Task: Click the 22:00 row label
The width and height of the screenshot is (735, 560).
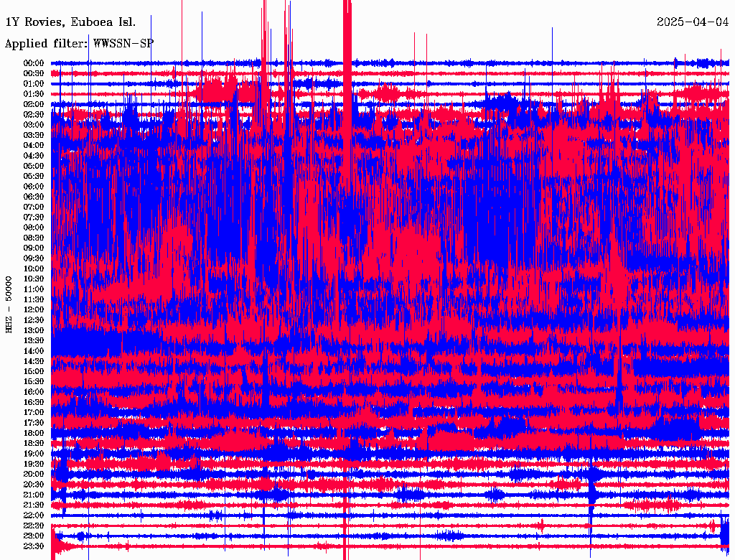Action: (34, 515)
